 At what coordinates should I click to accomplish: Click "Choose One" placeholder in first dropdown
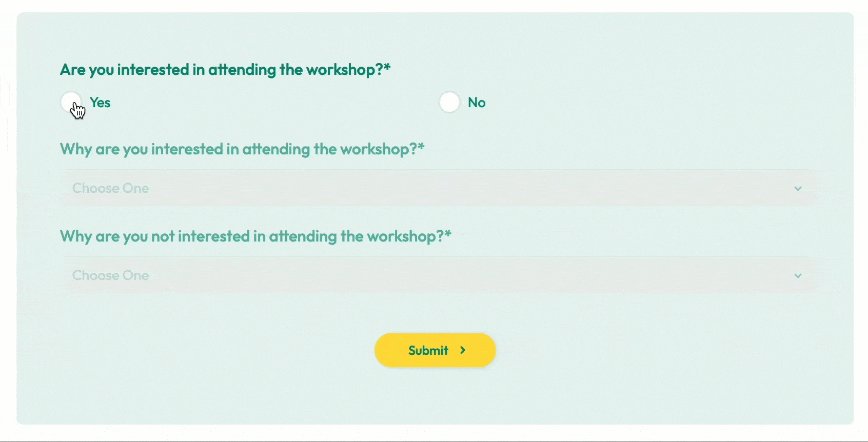[x=110, y=188]
